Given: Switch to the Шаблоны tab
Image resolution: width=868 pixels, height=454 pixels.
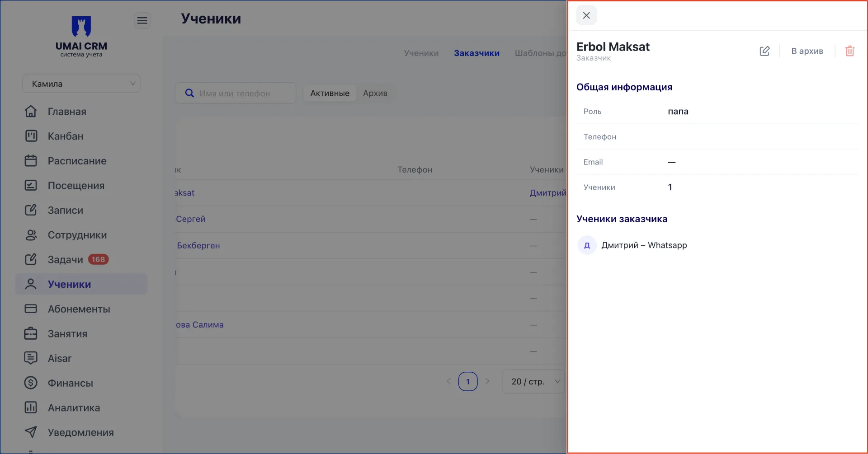Looking at the screenshot, I should tap(540, 53).
